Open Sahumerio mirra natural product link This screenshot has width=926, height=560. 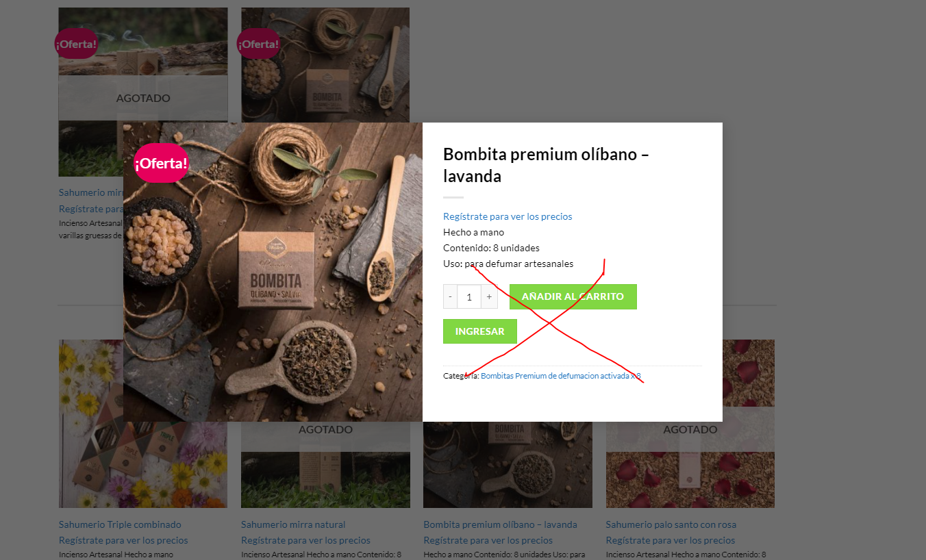click(293, 524)
